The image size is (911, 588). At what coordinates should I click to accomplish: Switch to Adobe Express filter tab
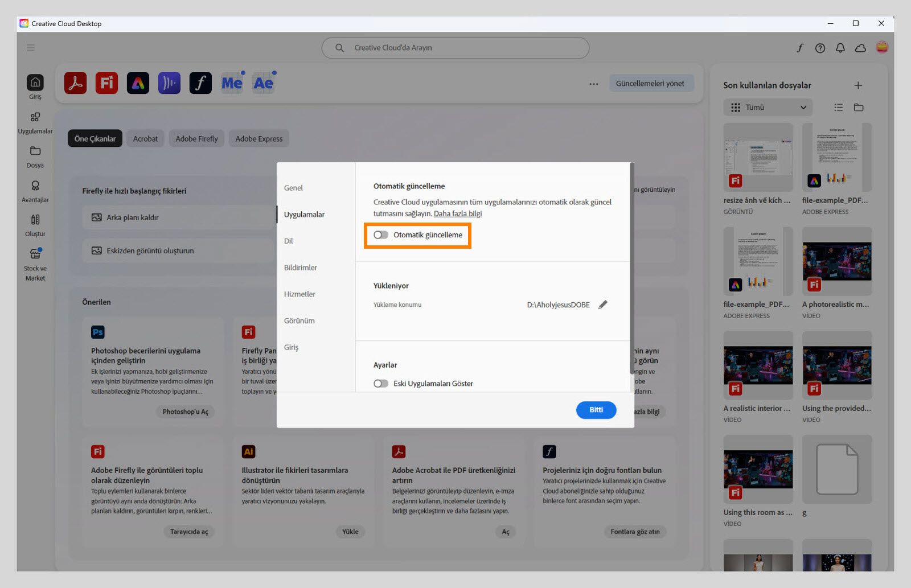pos(259,139)
